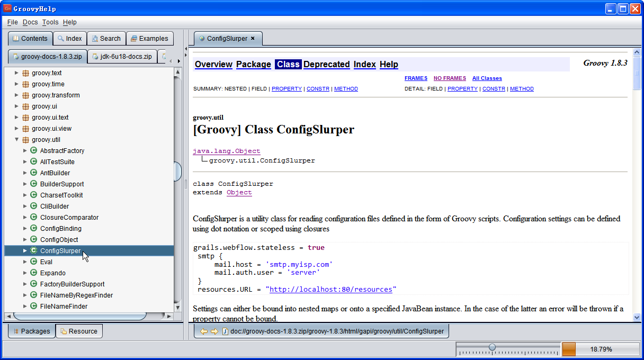644x360 pixels.
Task: Expand the CliBuilder class node
Action: click(x=25, y=206)
